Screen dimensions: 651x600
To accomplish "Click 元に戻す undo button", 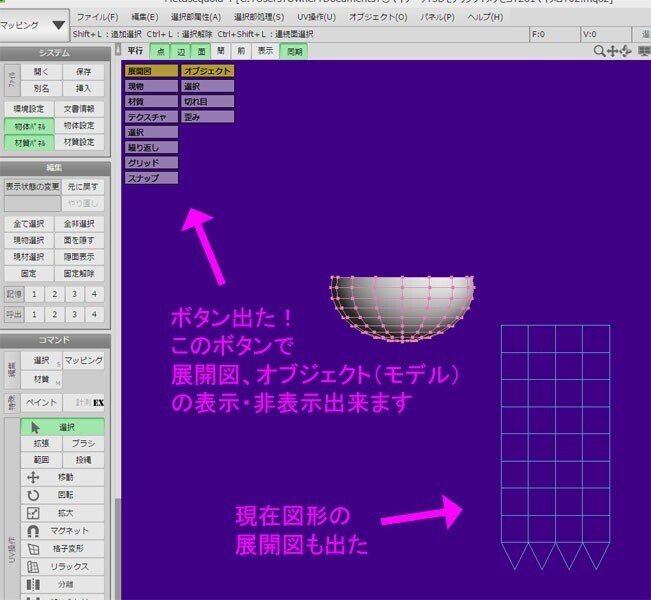I will [83, 187].
